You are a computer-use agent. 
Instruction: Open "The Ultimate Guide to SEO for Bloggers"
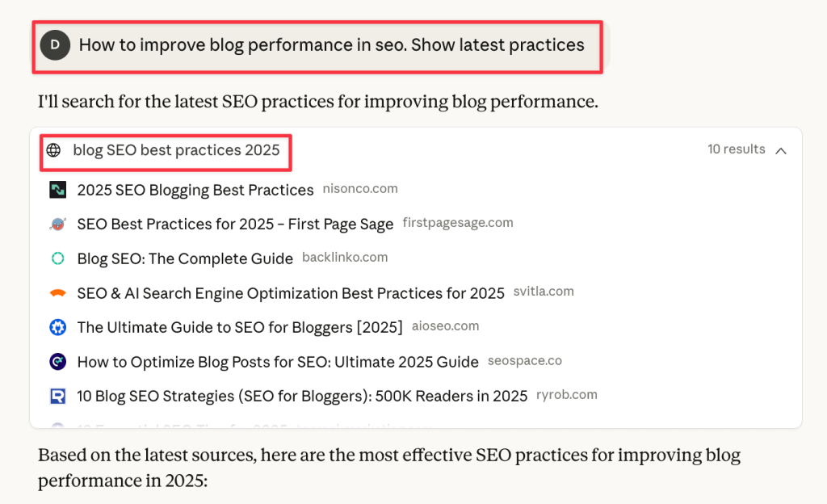pyautogui.click(x=239, y=327)
